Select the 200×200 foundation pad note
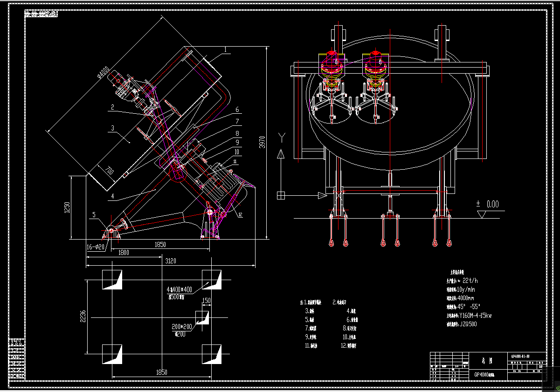Image resolution: width=560 pixels, height=392 pixels. point(182,326)
